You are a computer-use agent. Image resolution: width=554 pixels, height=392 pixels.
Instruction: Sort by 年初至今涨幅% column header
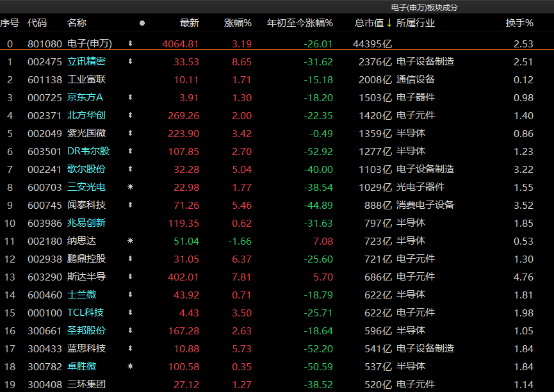[x=300, y=23]
